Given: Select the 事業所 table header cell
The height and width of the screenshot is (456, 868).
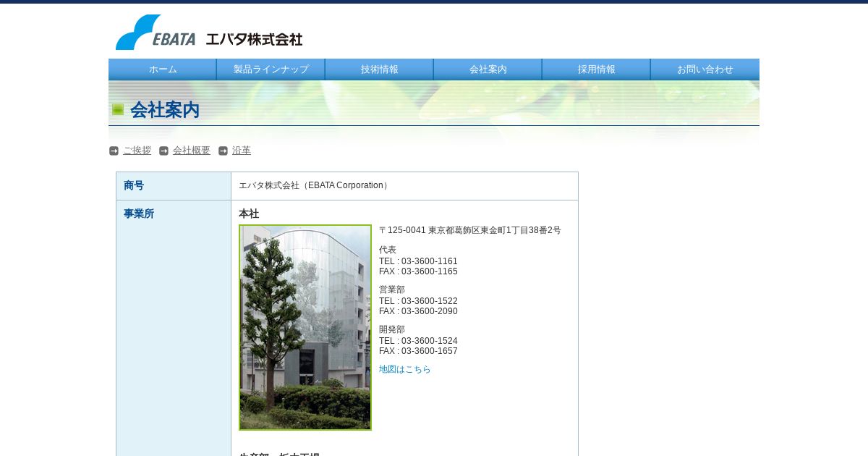Looking at the screenshot, I should (174, 328).
